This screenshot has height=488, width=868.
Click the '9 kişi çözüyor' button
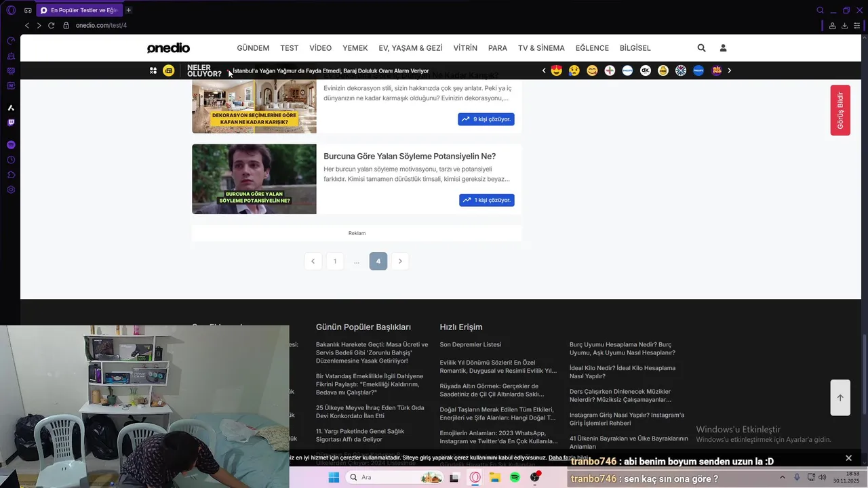[x=486, y=119]
